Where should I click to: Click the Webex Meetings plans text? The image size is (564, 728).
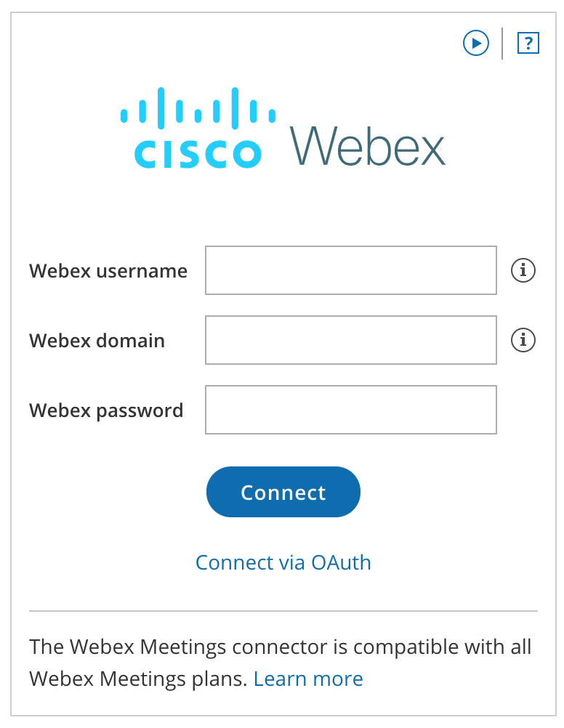click(x=138, y=679)
